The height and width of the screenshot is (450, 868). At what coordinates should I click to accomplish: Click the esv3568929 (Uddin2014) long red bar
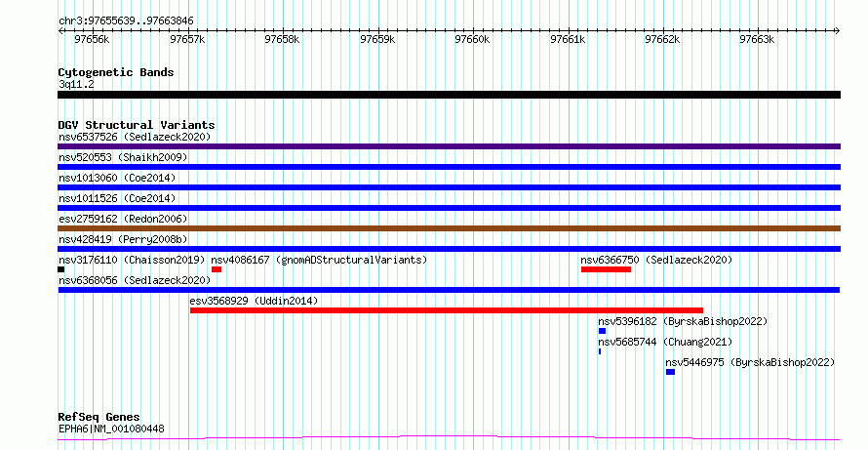point(447,310)
